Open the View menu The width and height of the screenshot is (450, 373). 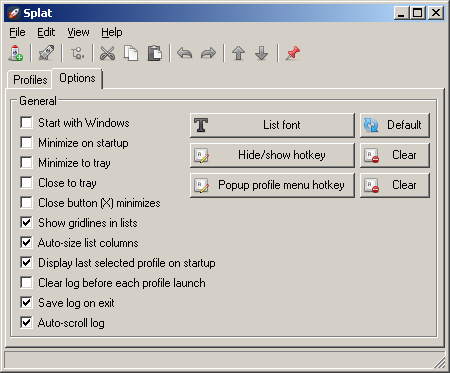click(x=78, y=32)
